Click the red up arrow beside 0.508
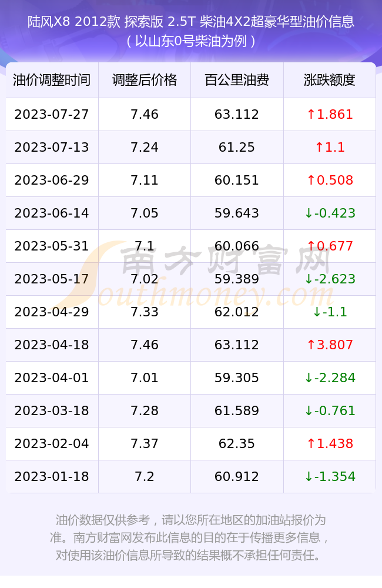The image size is (382, 588). tap(311, 180)
